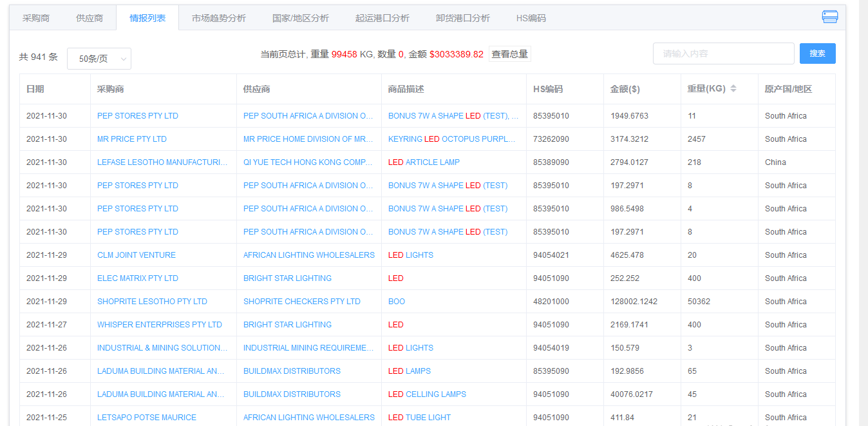The height and width of the screenshot is (426, 868).
Task: Open buyer CLM JOINT VENTURE
Action: point(137,255)
